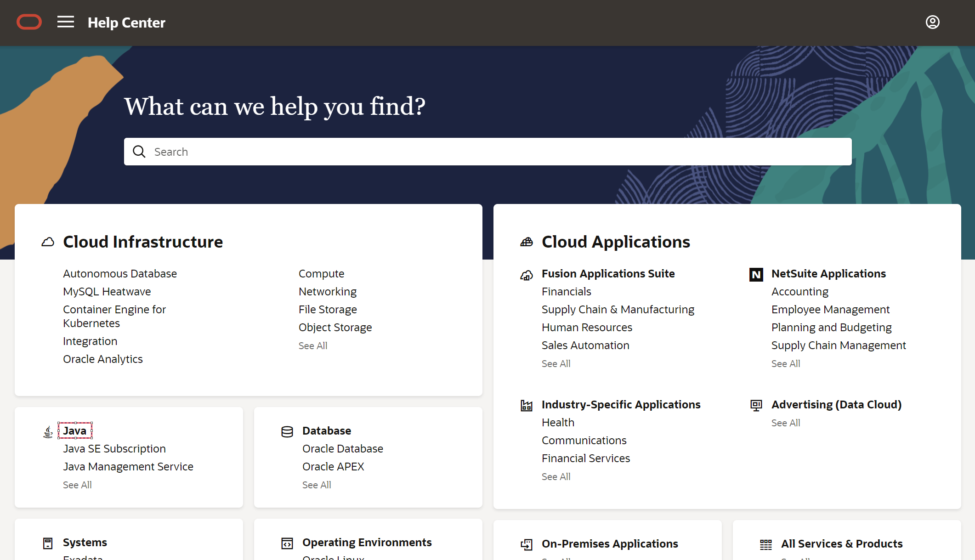This screenshot has width=975, height=560.
Task: Open Container Engine for Kubernetes link
Action: (114, 317)
